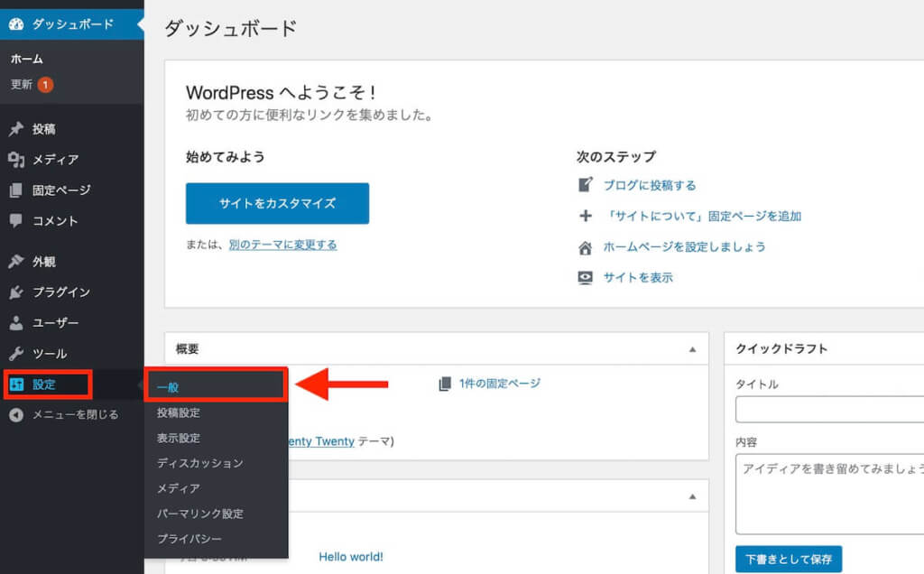Click the edit icon next to ブログに投稿する

[585, 185]
